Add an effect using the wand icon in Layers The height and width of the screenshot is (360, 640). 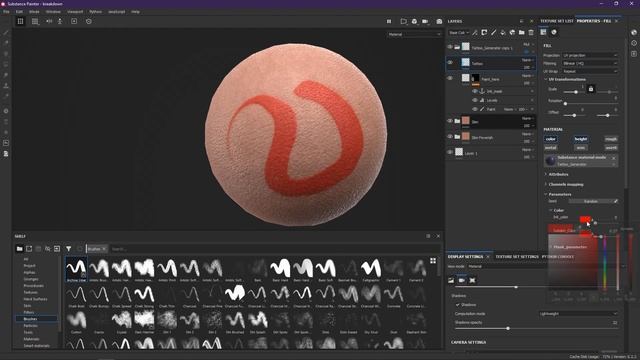click(x=475, y=32)
